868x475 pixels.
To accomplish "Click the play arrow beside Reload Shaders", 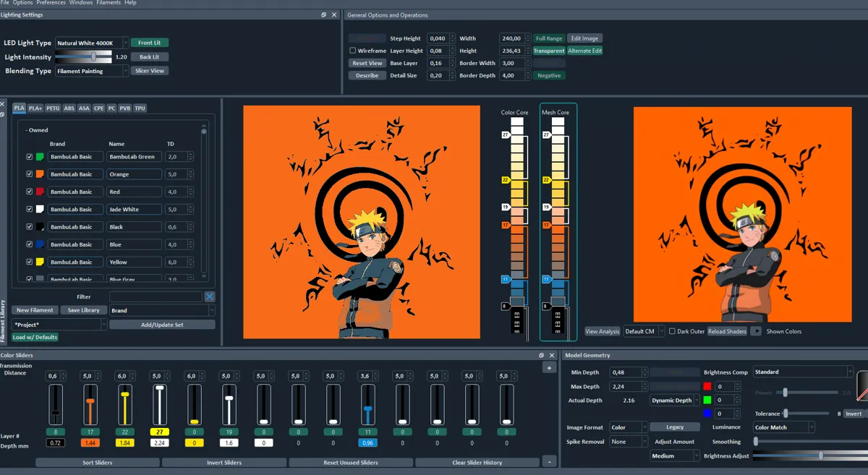I will 756,331.
